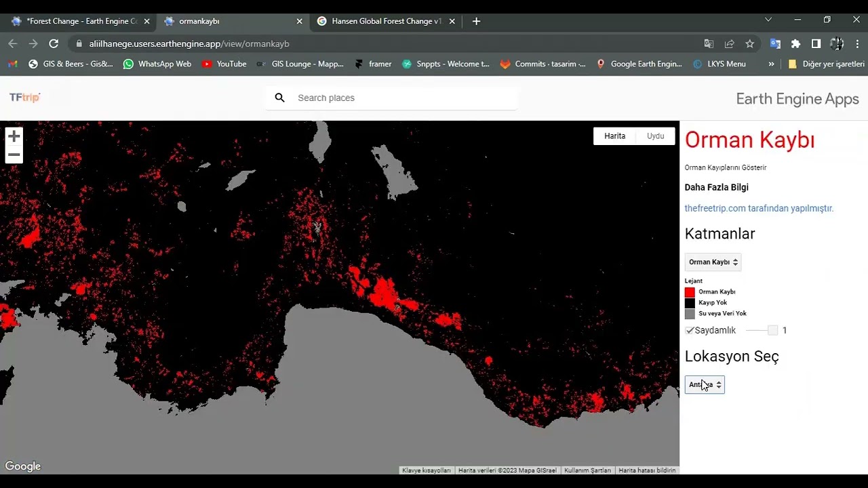Screen dimensions: 868x488
Task: Open the Snppts bookmark
Action: pos(446,64)
